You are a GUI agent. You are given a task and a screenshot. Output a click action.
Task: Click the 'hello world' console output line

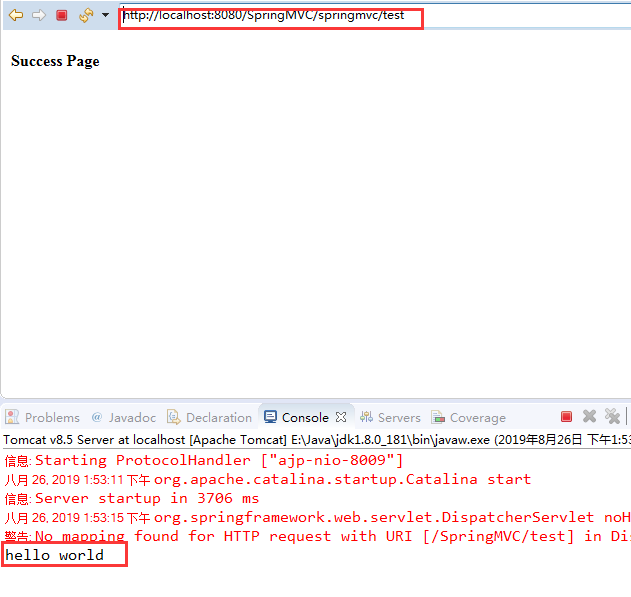pyautogui.click(x=55, y=555)
